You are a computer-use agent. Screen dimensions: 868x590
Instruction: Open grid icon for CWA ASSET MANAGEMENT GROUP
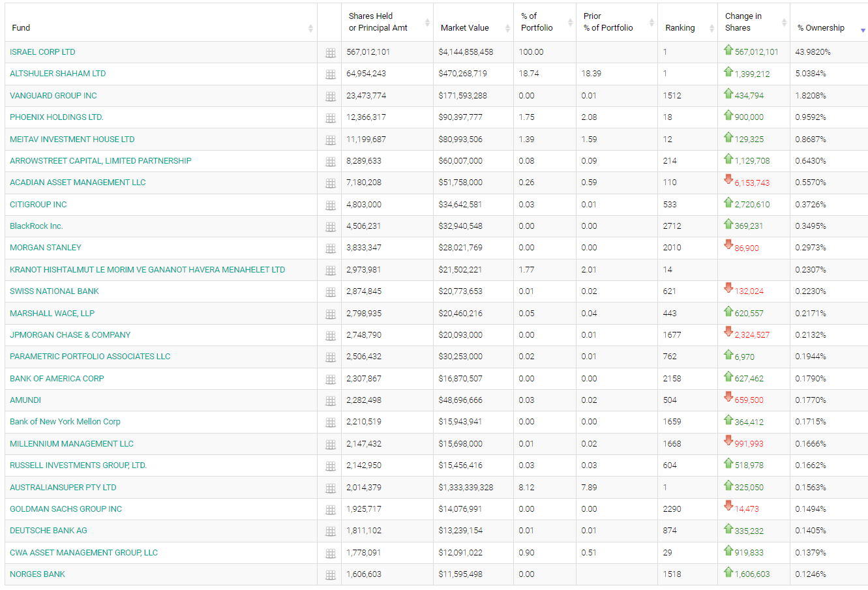(331, 553)
